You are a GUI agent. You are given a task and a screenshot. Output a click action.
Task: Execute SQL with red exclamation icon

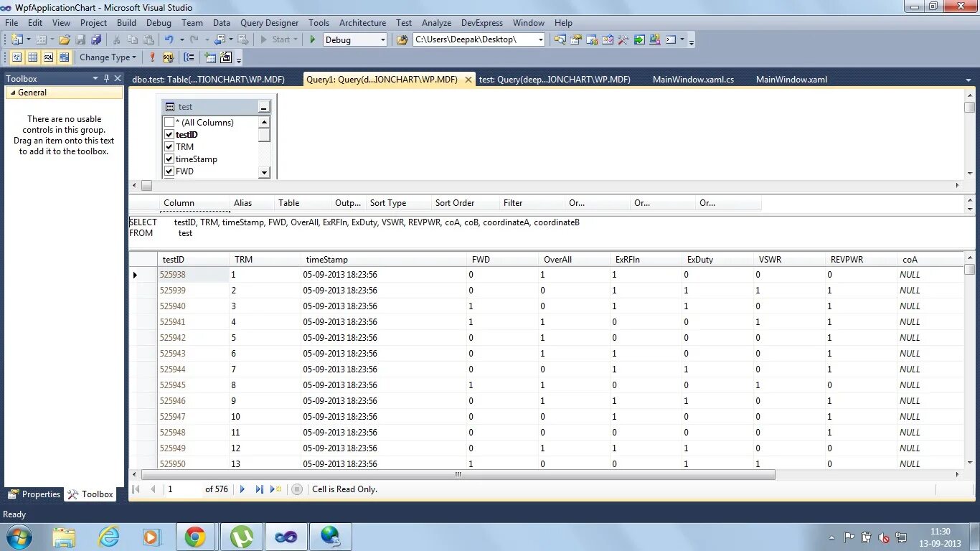click(152, 57)
